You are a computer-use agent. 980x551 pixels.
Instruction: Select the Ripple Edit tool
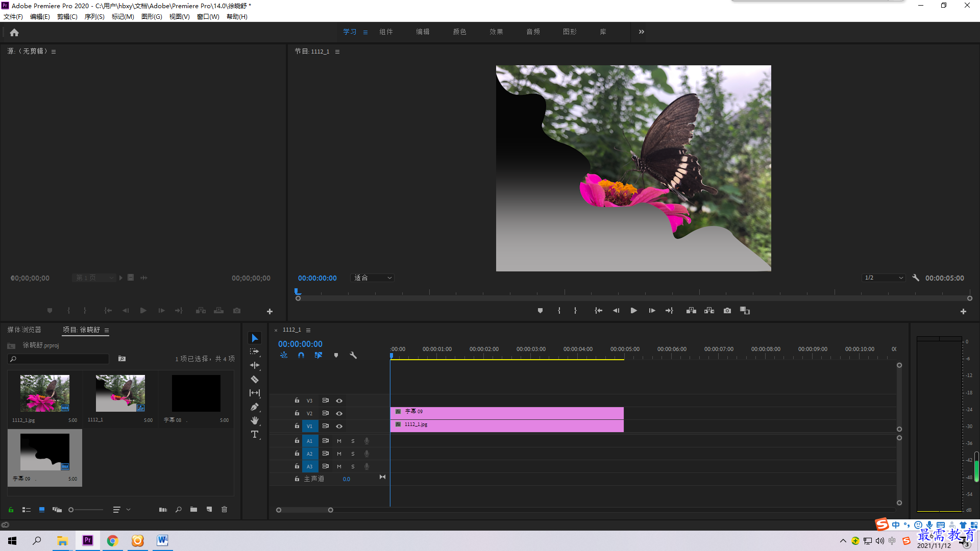coord(255,365)
